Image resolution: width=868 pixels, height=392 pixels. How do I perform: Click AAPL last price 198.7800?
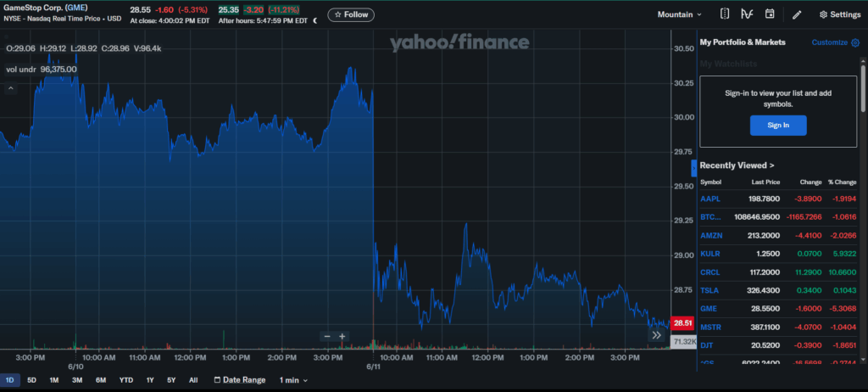pyautogui.click(x=765, y=199)
